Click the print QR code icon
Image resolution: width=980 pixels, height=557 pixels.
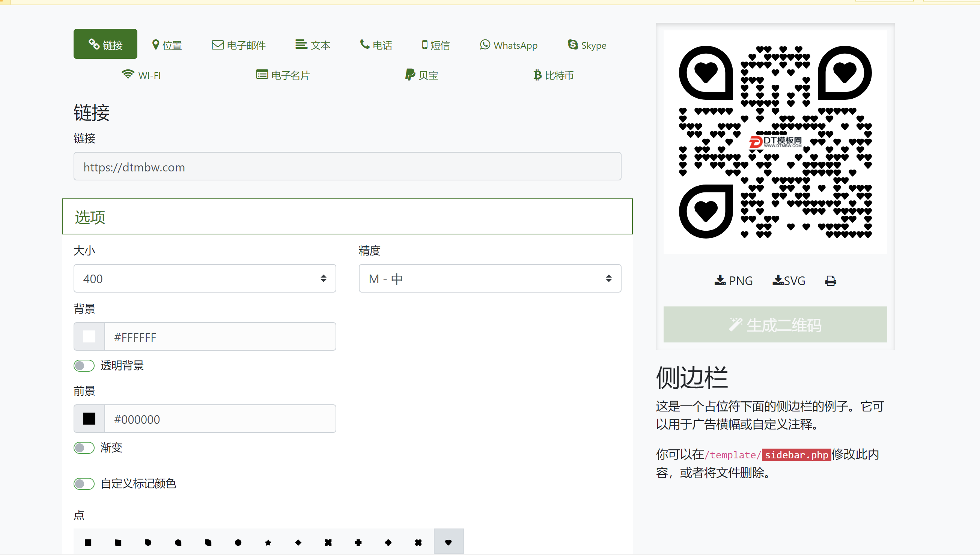[x=830, y=281]
